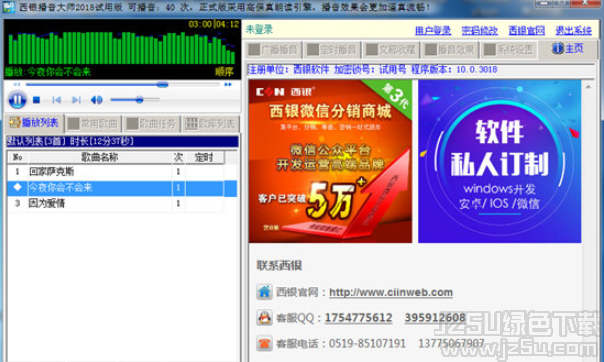The height and width of the screenshot is (362, 604).
Task: Click the 默认列表 playlist header bar
Action: [122, 141]
